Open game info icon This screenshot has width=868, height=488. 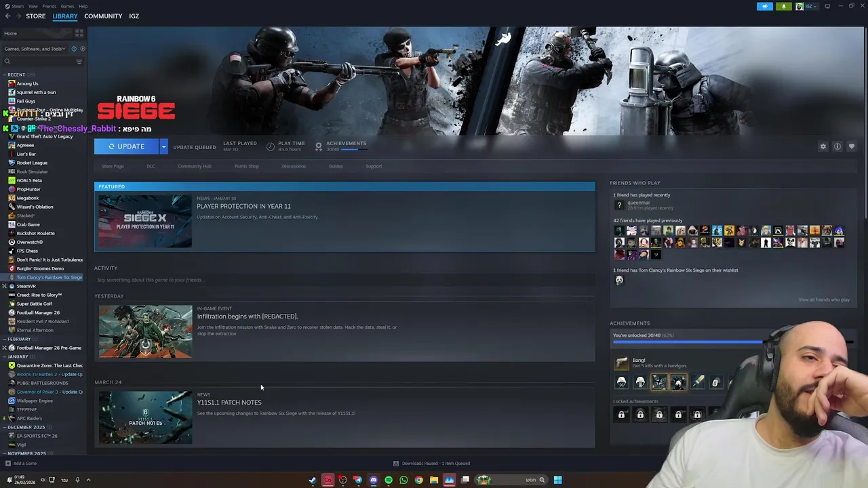click(x=837, y=146)
